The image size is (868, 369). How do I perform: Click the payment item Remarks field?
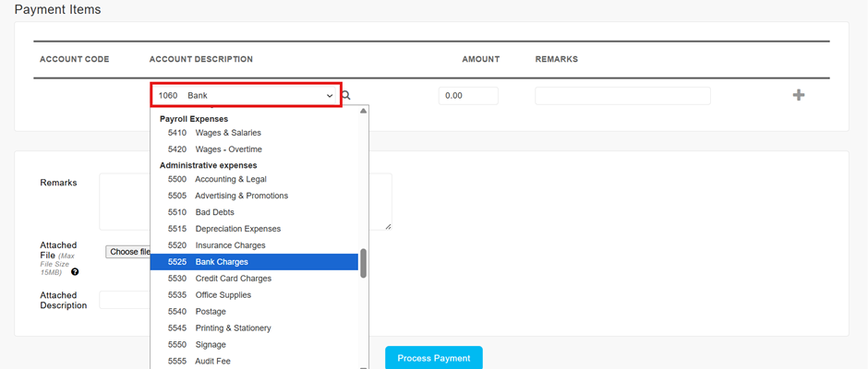622,96
